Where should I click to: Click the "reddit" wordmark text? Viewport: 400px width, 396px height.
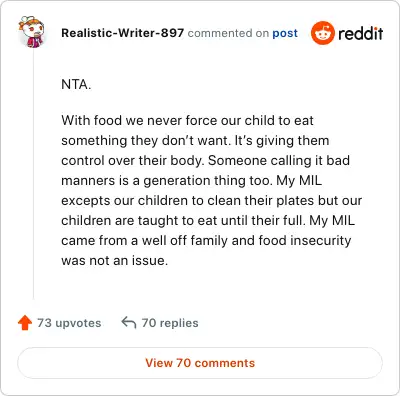click(361, 33)
